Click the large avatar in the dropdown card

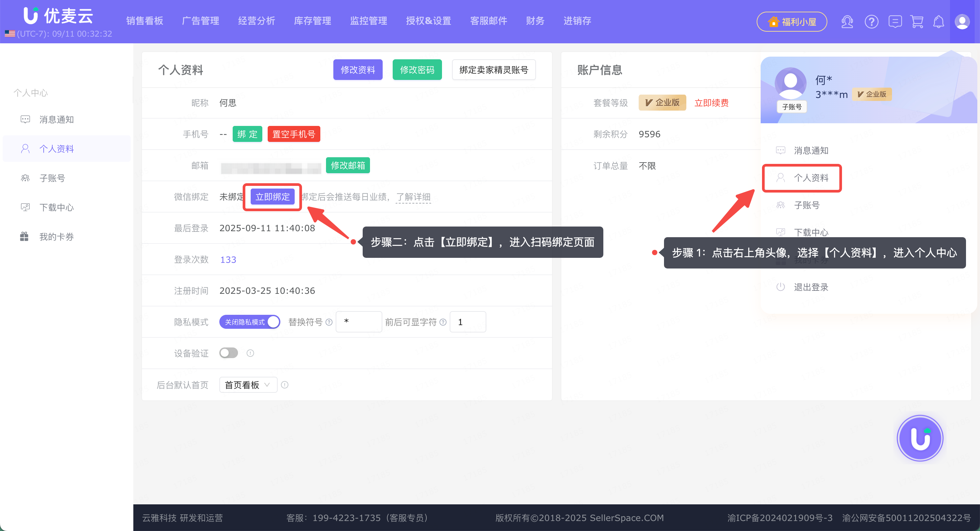791,83
